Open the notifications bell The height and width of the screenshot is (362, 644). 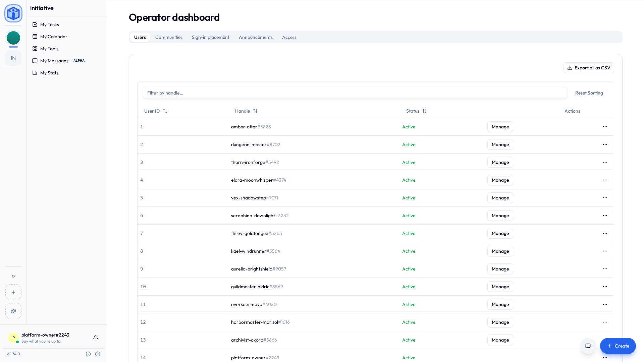(x=96, y=338)
